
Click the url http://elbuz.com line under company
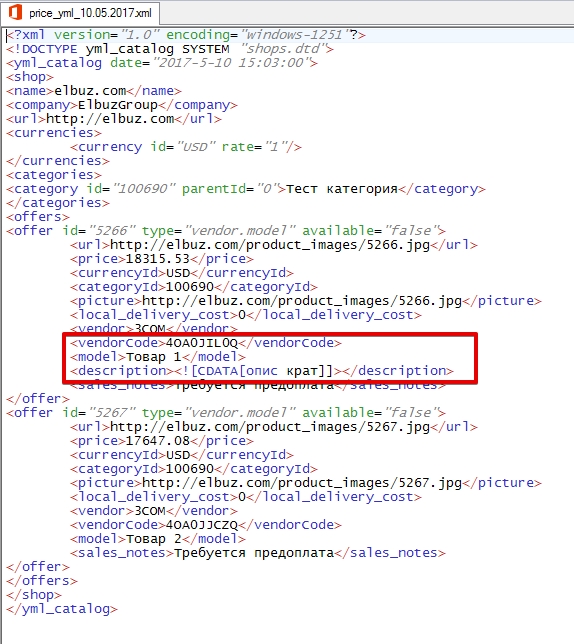click(x=114, y=119)
